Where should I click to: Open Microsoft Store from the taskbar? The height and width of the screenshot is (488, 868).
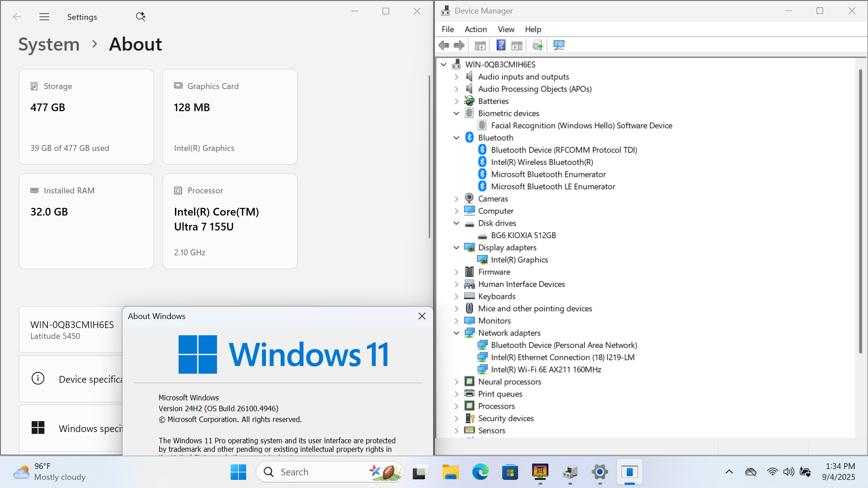[510, 472]
